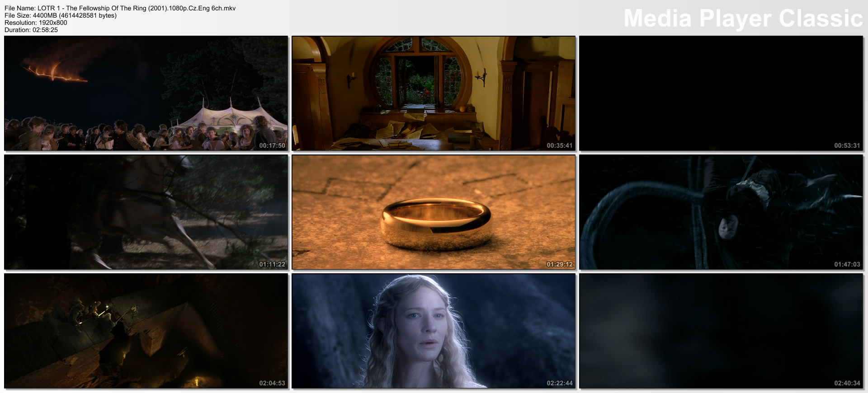
Task: Click the Duration 02:58:25 text
Action: 31,30
